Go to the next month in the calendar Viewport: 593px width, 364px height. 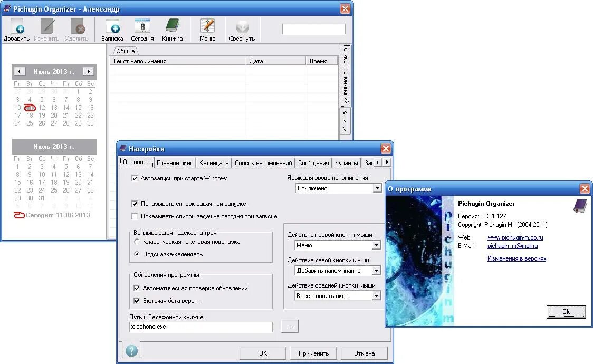(89, 71)
